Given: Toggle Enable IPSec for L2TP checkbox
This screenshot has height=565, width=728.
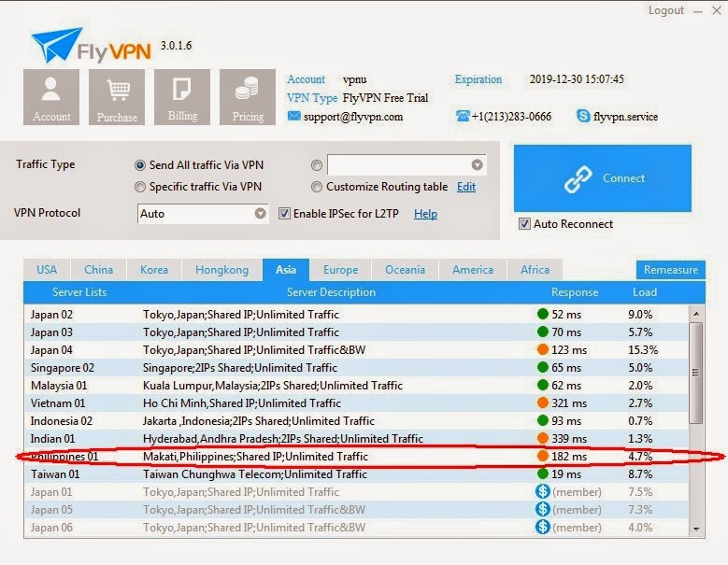Looking at the screenshot, I should [x=284, y=213].
